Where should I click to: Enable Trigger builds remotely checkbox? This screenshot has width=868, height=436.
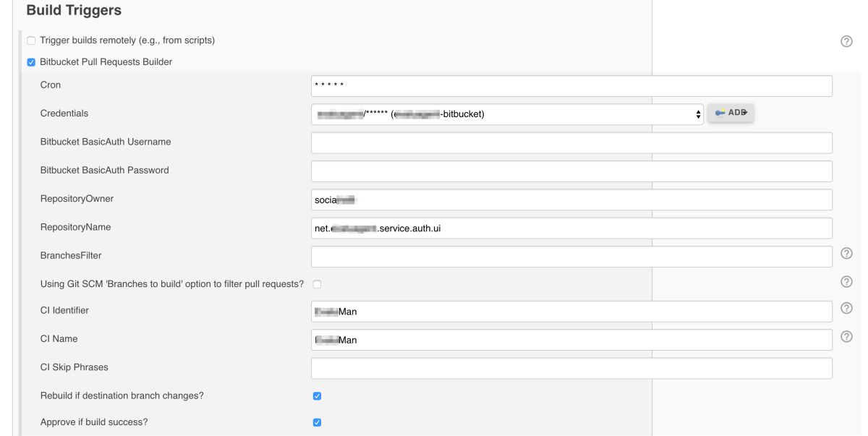(x=31, y=40)
